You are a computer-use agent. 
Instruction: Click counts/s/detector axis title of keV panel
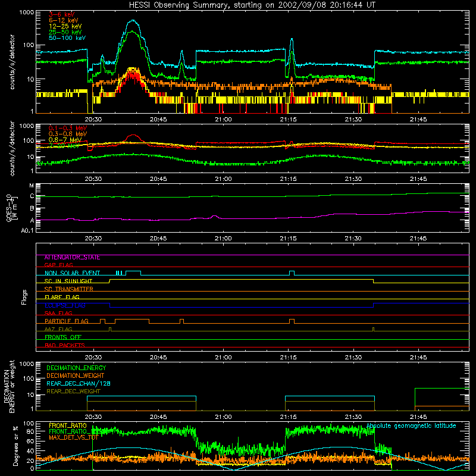(x=12, y=62)
